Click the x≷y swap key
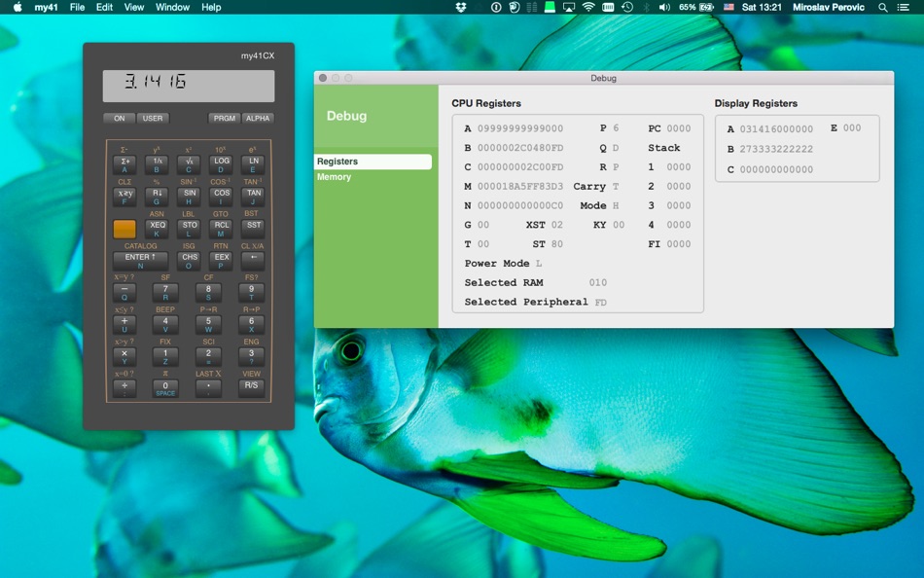 [124, 197]
